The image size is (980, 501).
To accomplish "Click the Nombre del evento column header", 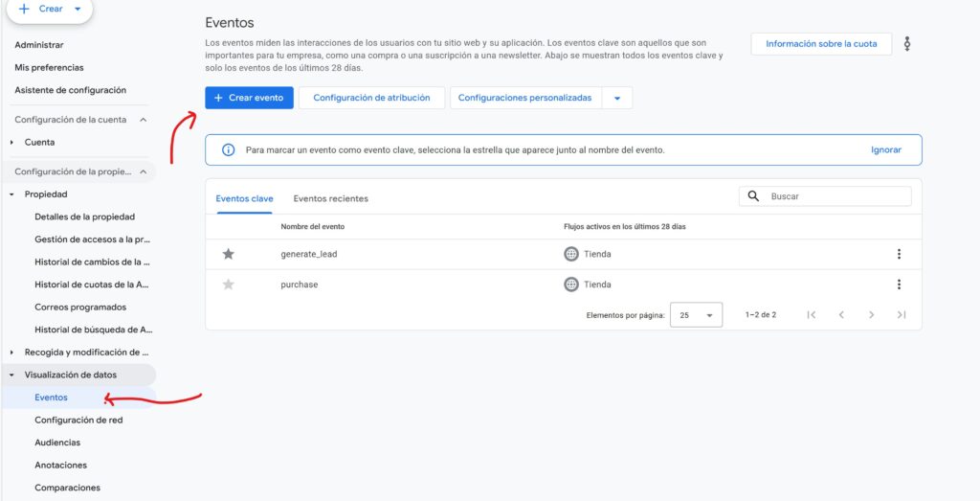I will click(313, 226).
